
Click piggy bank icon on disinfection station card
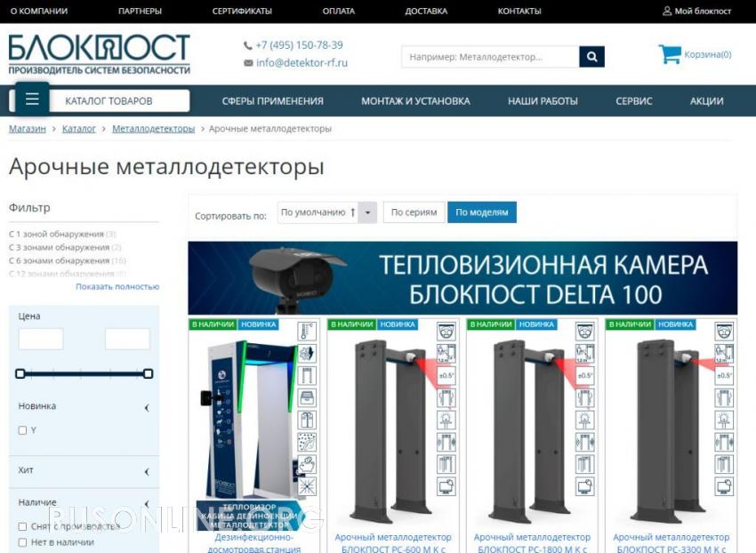307,465
